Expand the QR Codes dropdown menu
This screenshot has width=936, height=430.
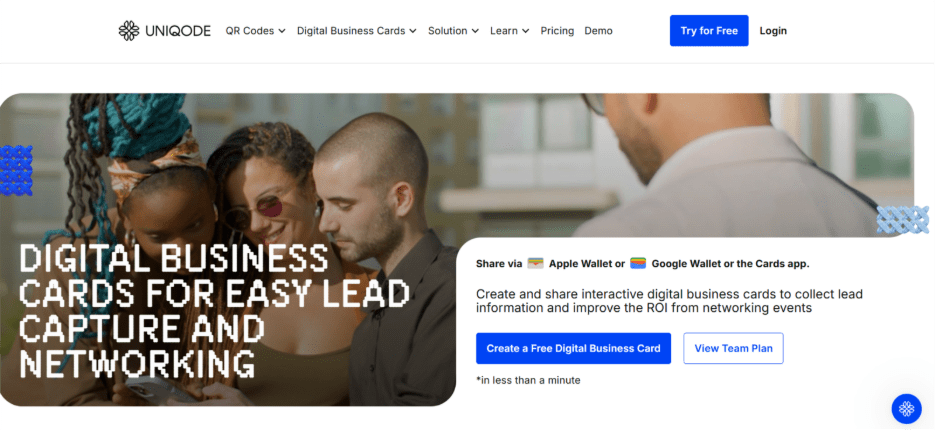[x=255, y=31]
